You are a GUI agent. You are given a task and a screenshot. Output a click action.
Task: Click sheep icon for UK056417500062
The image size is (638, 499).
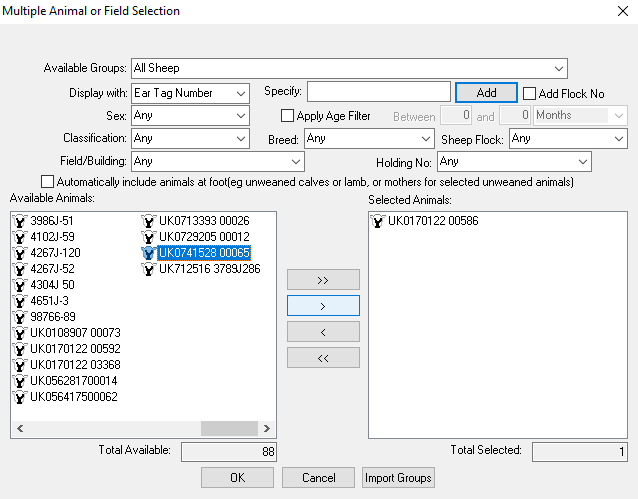click(19, 397)
